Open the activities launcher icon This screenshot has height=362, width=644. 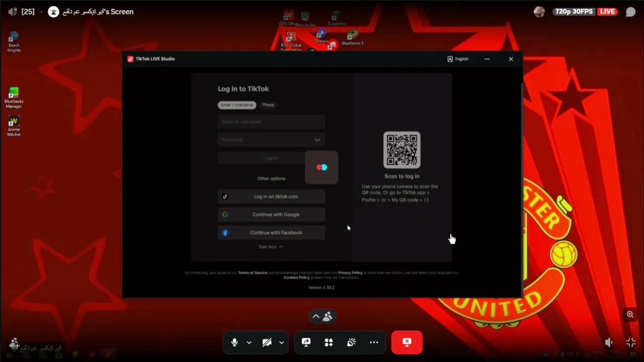pos(329,342)
